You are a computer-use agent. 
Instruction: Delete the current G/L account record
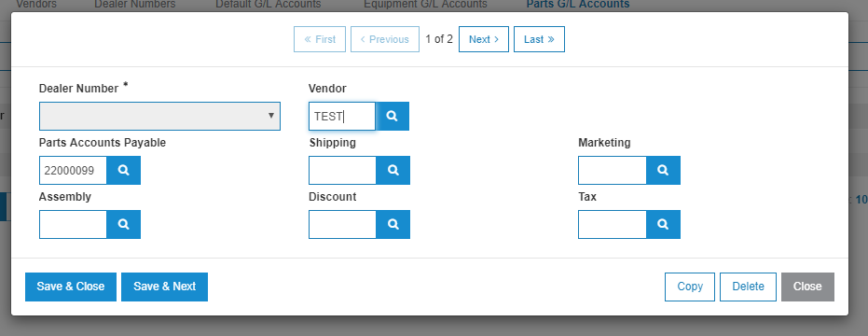click(x=748, y=287)
